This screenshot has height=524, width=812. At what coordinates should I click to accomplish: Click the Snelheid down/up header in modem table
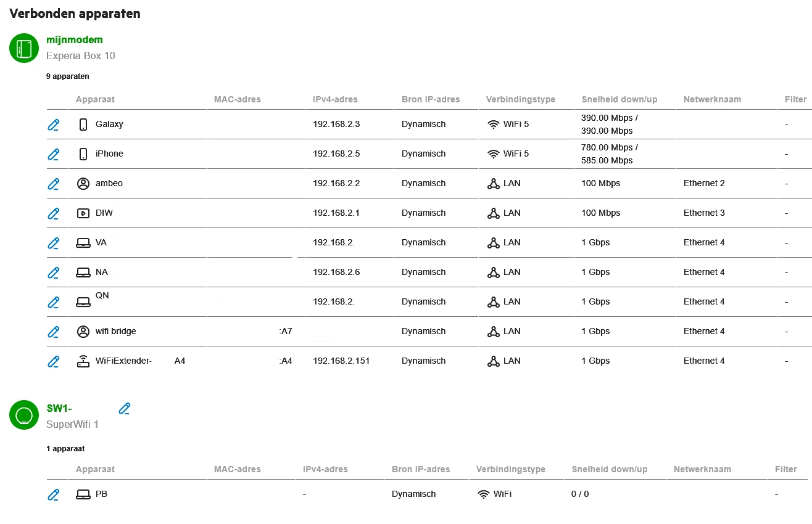pyautogui.click(x=619, y=99)
